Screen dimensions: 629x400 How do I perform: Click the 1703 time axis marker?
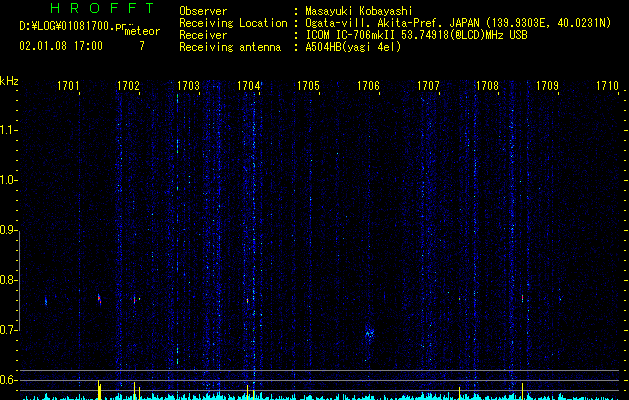click(188, 85)
